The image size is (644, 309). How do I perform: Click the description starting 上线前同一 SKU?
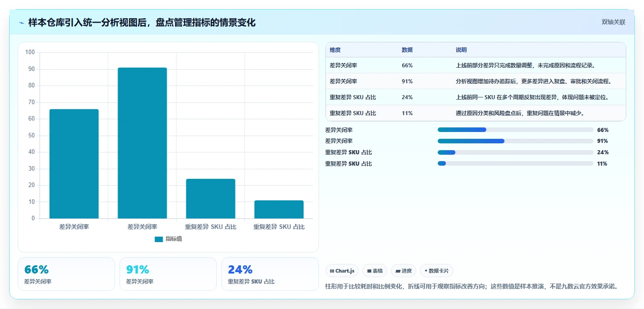[x=532, y=97]
